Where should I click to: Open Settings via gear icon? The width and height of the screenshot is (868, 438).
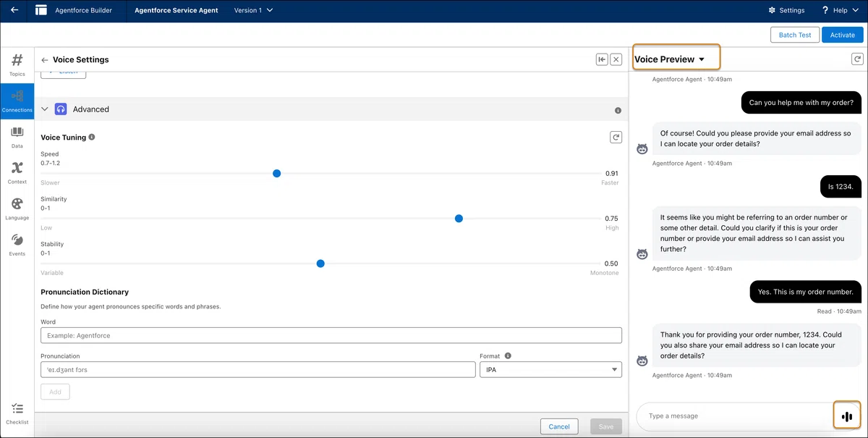[x=786, y=11]
